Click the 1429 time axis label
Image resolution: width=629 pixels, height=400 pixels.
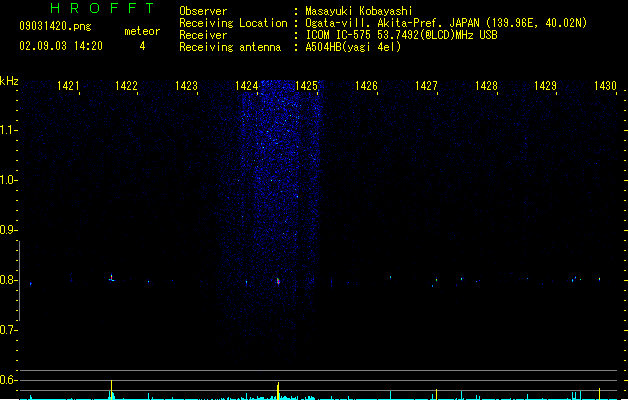[x=545, y=86]
